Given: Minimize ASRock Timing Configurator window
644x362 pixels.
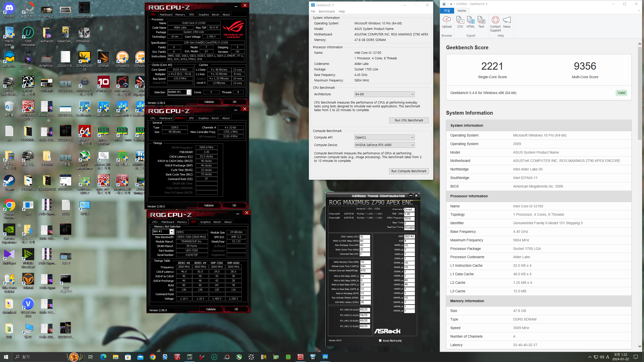Looking at the screenshot, I should coord(411,196).
